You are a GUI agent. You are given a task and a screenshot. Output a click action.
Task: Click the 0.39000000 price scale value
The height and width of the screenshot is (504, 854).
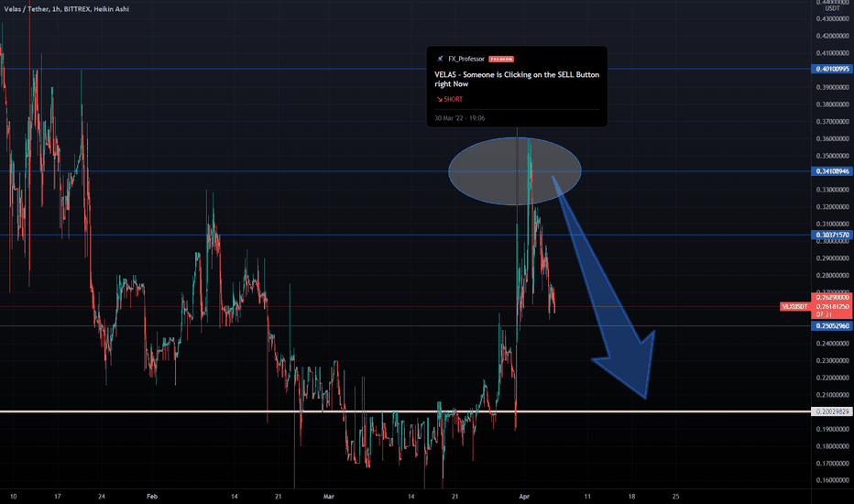pos(833,87)
